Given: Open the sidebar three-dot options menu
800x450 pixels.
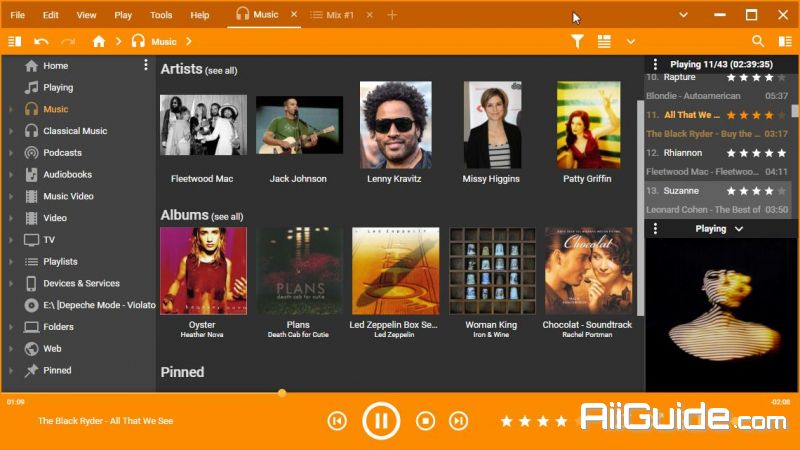Looking at the screenshot, I should tap(146, 65).
